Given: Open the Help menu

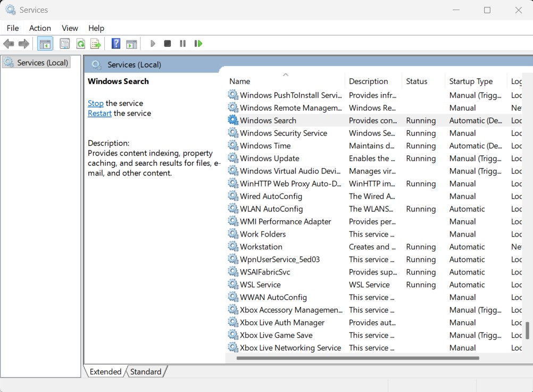Looking at the screenshot, I should pos(96,28).
